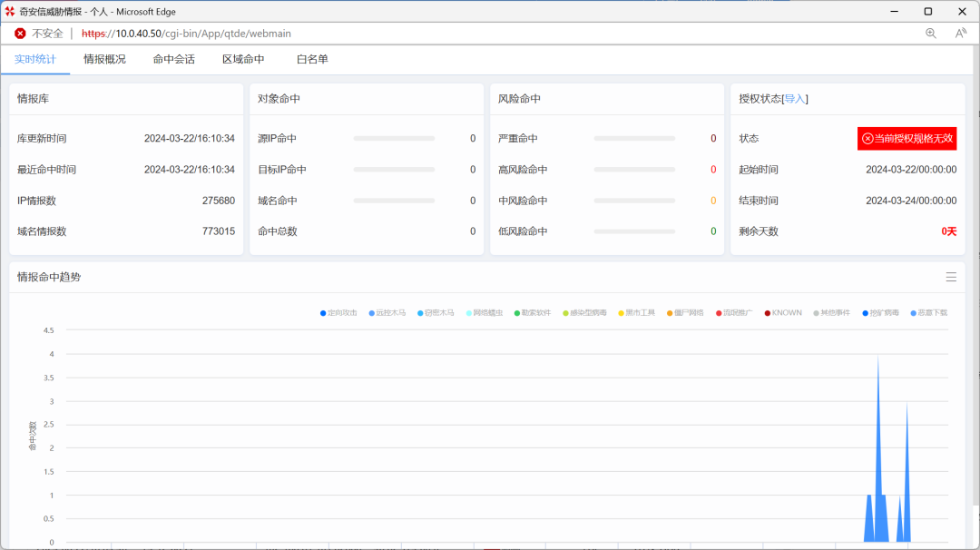Open the 命中会话 tab

coord(173,59)
